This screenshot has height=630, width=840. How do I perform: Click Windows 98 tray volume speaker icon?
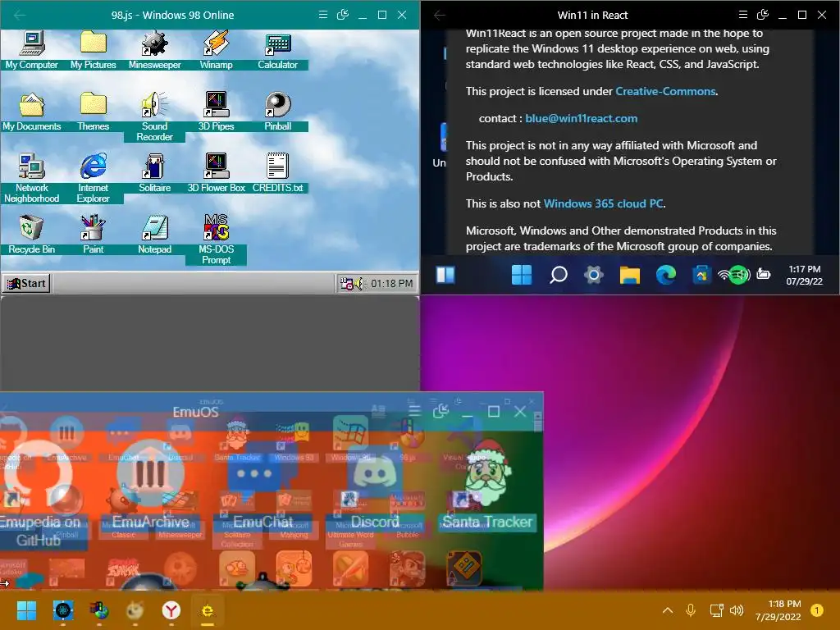(x=358, y=283)
